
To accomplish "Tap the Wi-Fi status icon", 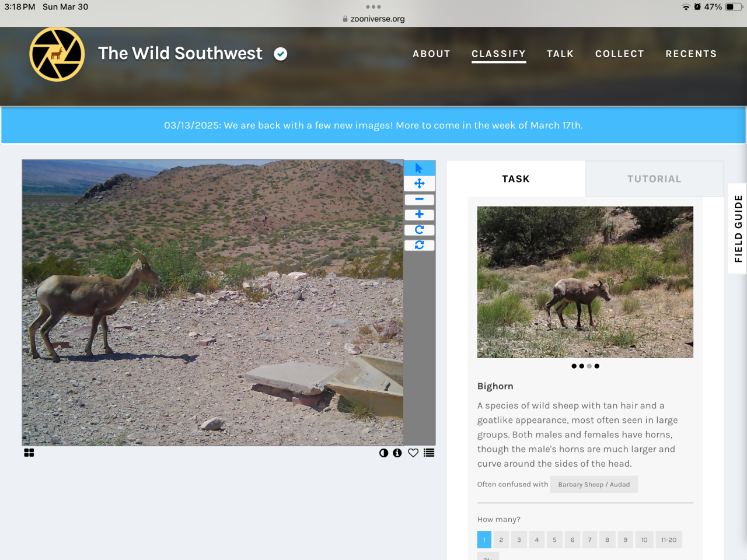I will coord(686,7).
